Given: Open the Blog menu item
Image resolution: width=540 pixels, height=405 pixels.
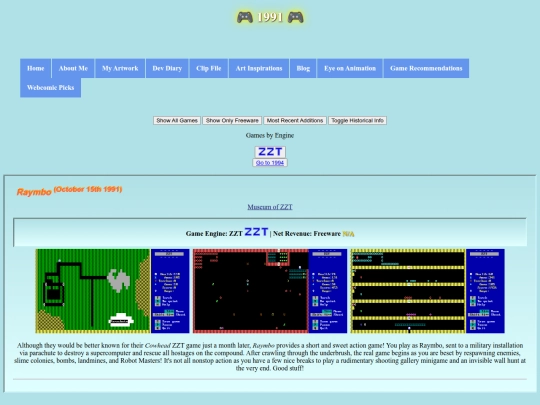Looking at the screenshot, I should (303, 68).
